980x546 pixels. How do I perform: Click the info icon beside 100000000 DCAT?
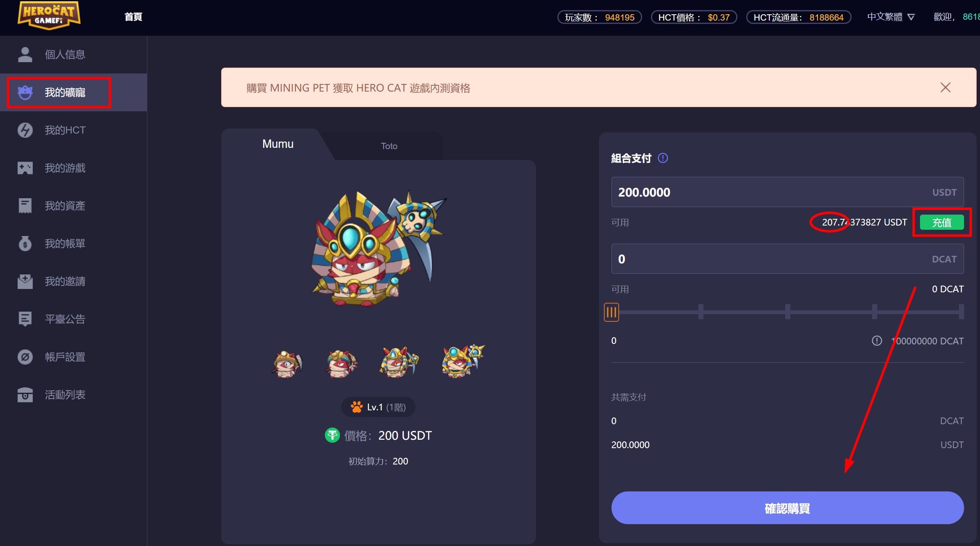point(877,341)
